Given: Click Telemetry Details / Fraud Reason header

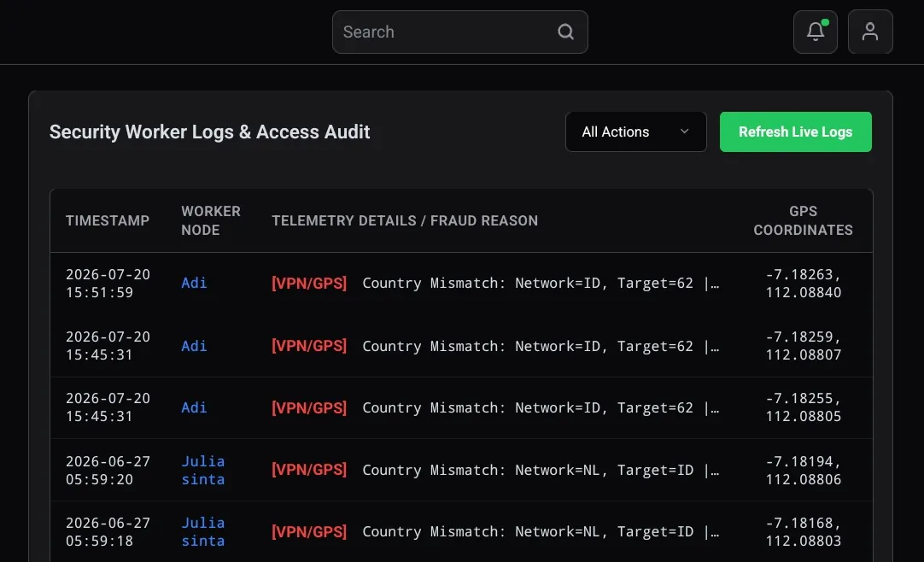Looking at the screenshot, I should point(404,220).
